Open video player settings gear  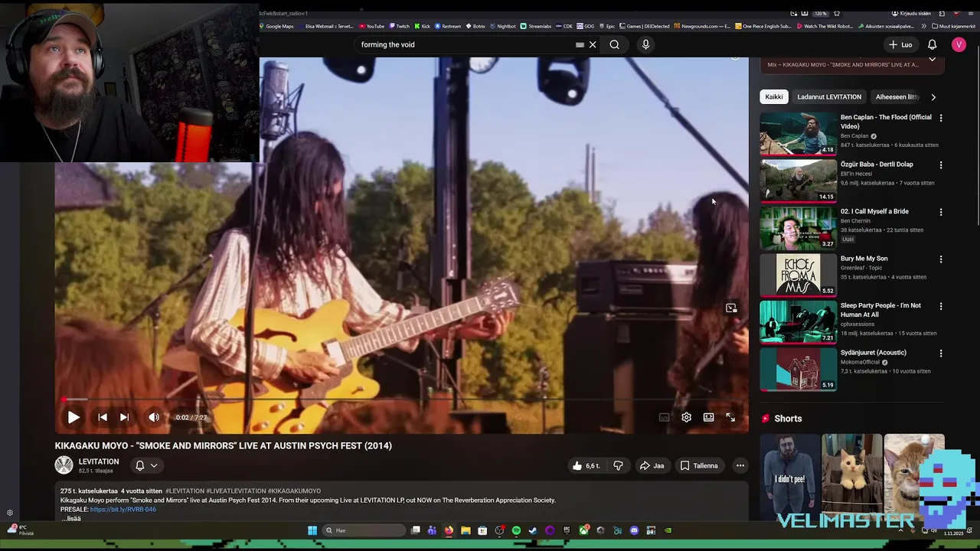point(687,417)
